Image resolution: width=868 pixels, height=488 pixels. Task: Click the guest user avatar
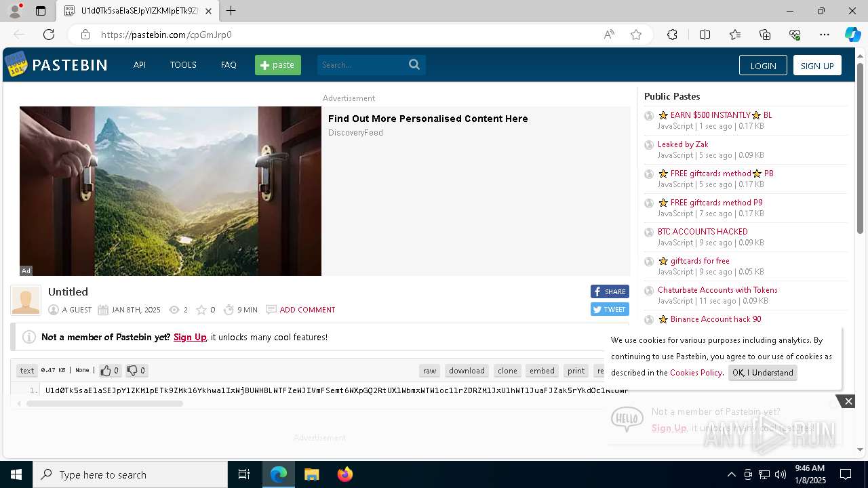coord(26,300)
